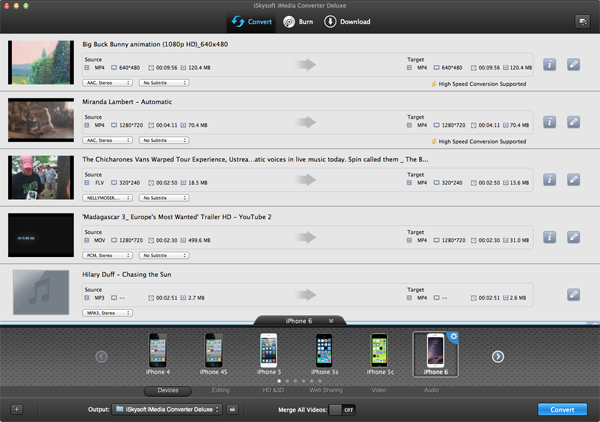Image resolution: width=600 pixels, height=422 pixels.
Task: Click the add file plus button
Action: 17,409
